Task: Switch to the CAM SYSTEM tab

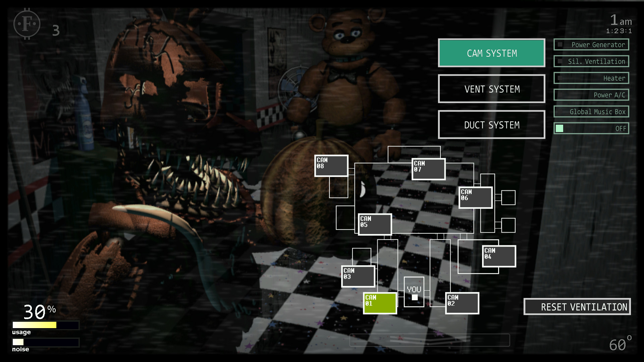Action: tap(492, 53)
